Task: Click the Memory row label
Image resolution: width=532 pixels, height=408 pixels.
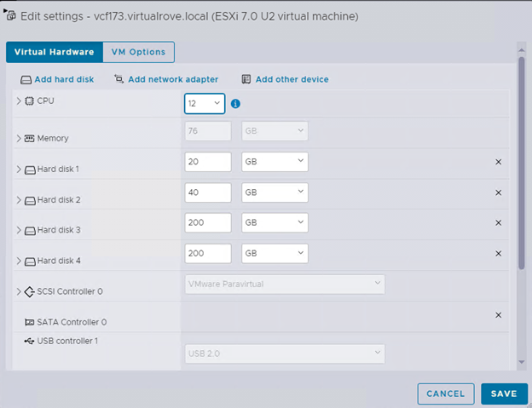Action: coord(53,138)
